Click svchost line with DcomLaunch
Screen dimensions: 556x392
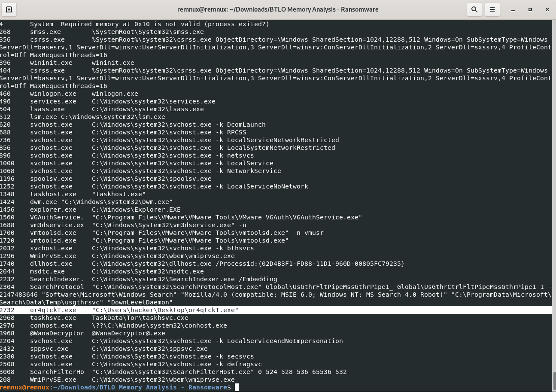(133, 125)
